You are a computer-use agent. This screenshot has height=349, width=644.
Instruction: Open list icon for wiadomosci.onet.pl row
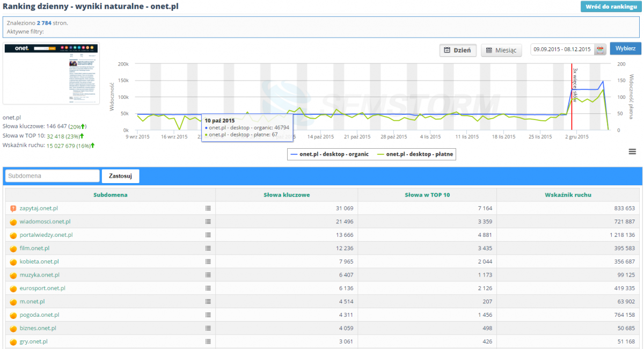[208, 222]
